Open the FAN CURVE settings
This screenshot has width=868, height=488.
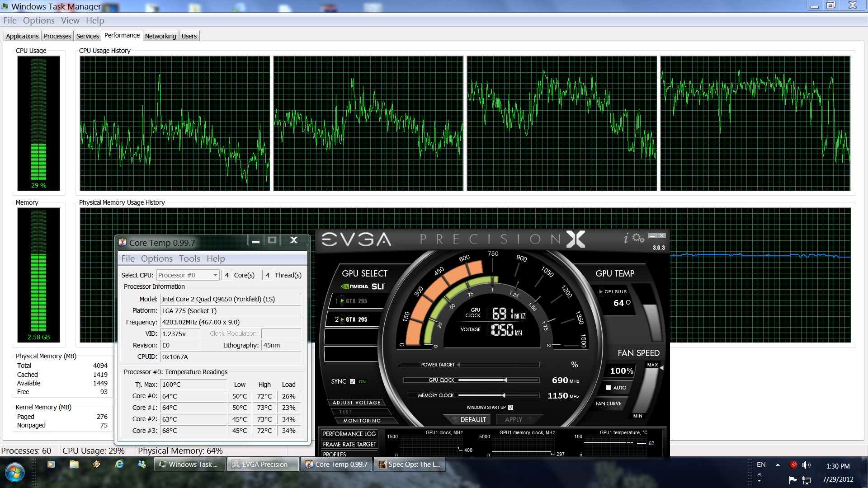pos(609,404)
